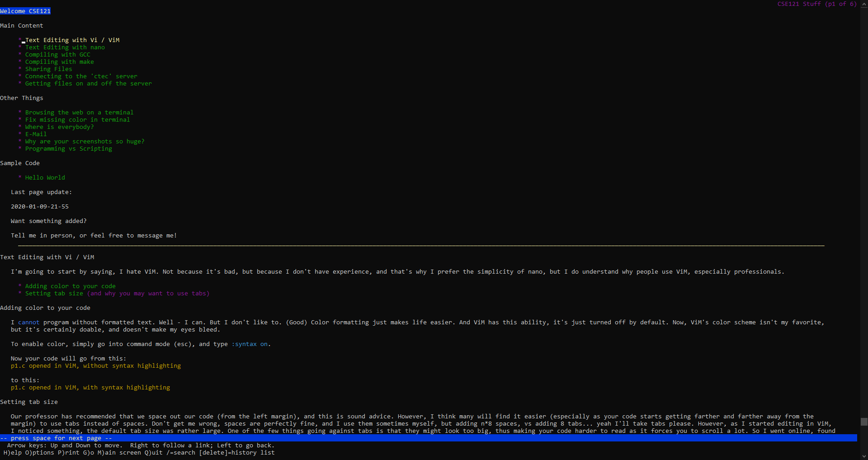Follow the 'Text Editing with nano' link
The height and width of the screenshot is (460, 868).
[x=65, y=47]
